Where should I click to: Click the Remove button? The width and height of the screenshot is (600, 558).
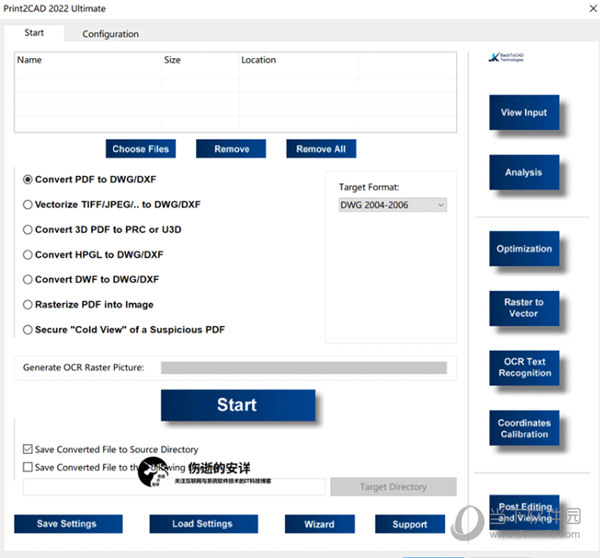(231, 149)
